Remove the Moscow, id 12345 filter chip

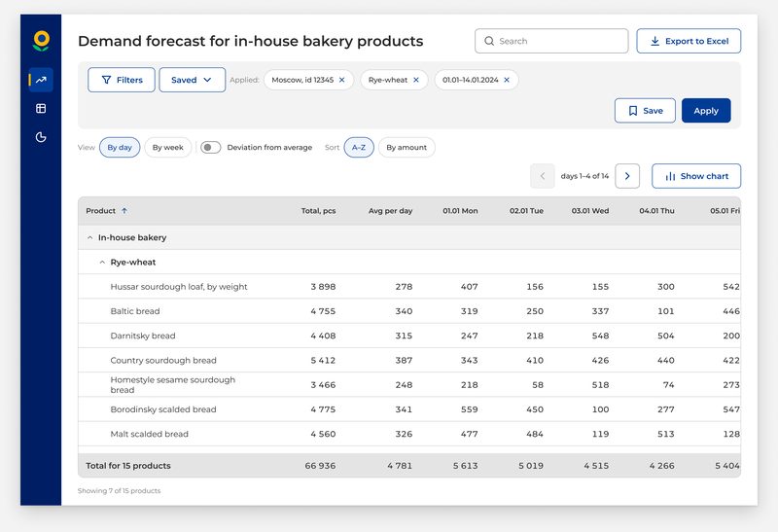coord(342,80)
